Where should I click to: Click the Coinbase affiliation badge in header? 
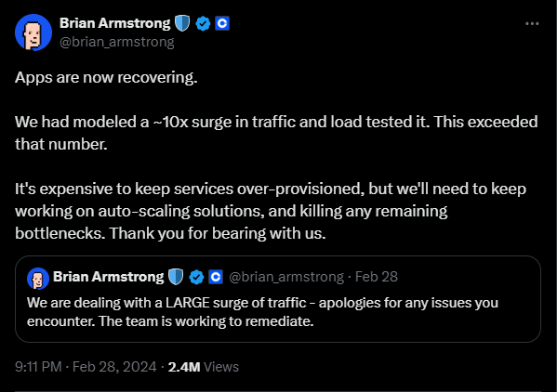tap(222, 23)
